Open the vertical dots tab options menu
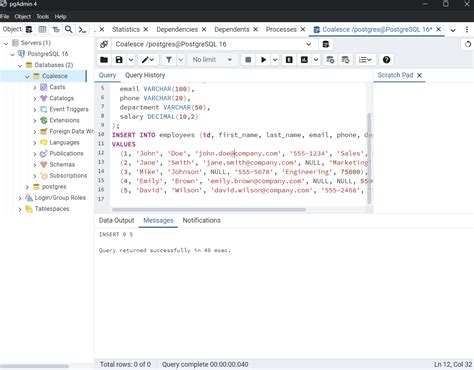474x370 pixels. [467, 30]
